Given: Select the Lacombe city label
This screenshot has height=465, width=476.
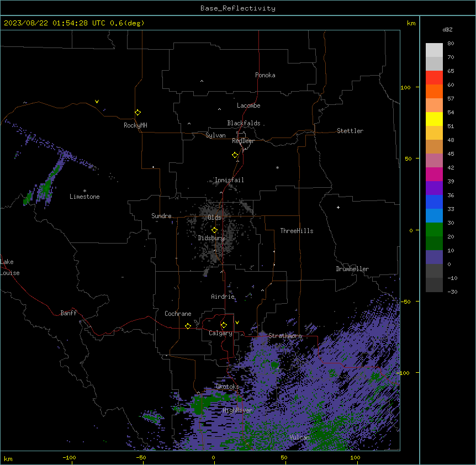Looking at the screenshot, I should 248,105.
